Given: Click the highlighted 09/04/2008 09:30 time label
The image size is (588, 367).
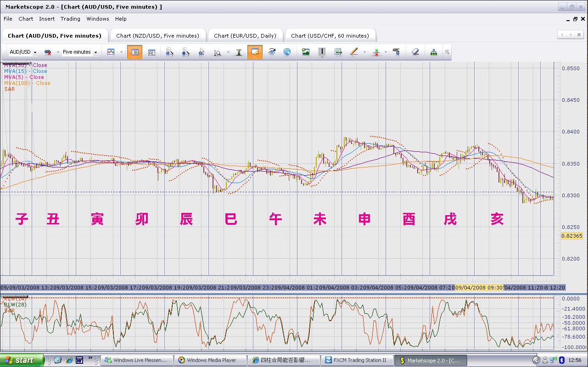Looking at the screenshot, I should 479,288.
